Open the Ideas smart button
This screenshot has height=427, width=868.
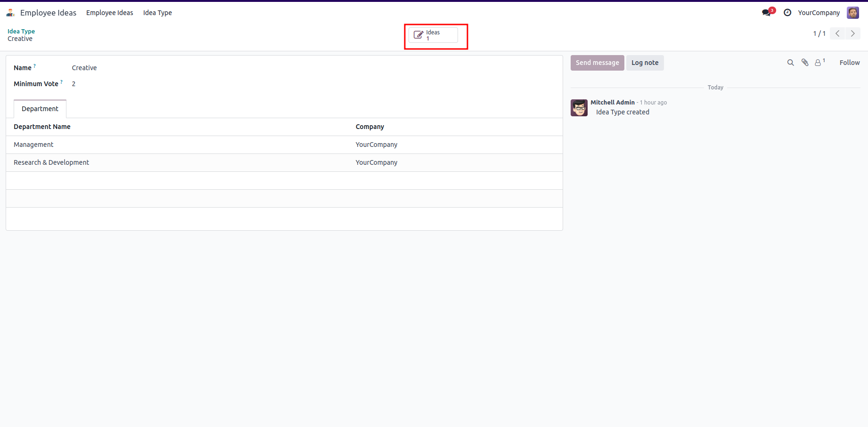(433, 35)
